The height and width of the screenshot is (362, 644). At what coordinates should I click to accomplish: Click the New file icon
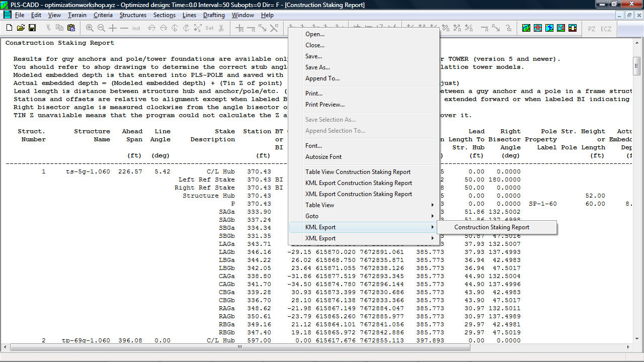[8, 28]
